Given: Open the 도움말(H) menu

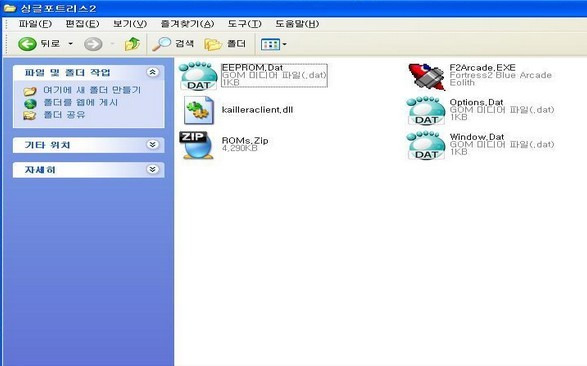Looking at the screenshot, I should point(297,24).
